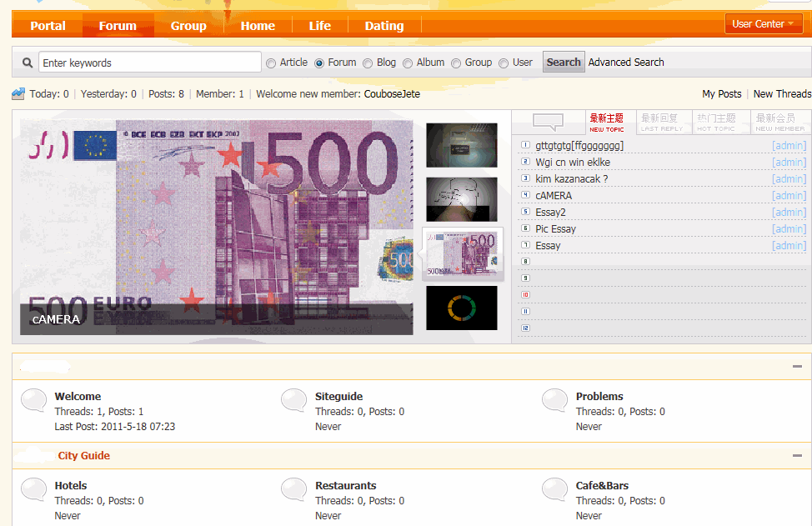Open the Restaurants forum speech bubble icon

coord(294,489)
